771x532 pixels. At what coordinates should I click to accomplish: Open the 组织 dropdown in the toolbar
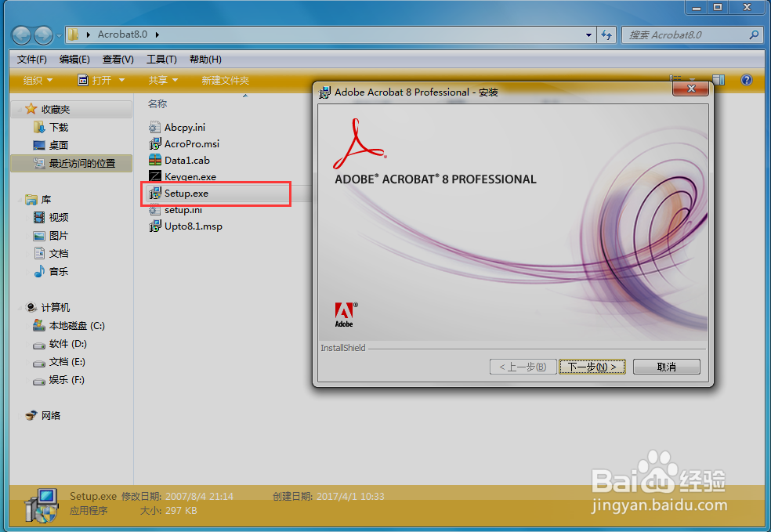click(38, 80)
